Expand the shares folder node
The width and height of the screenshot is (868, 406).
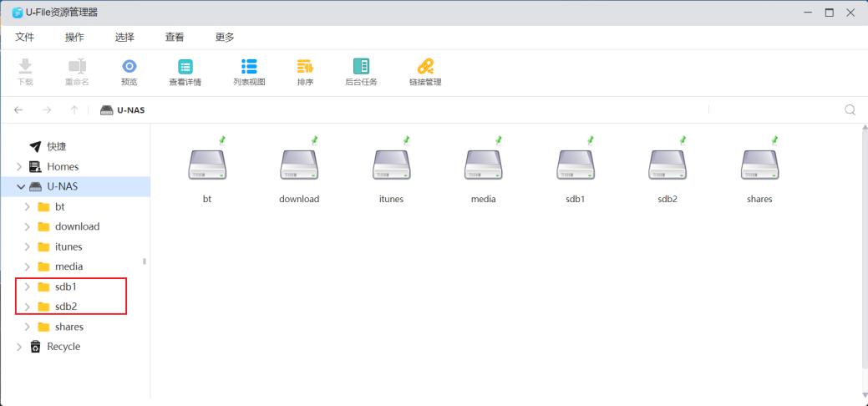click(27, 327)
